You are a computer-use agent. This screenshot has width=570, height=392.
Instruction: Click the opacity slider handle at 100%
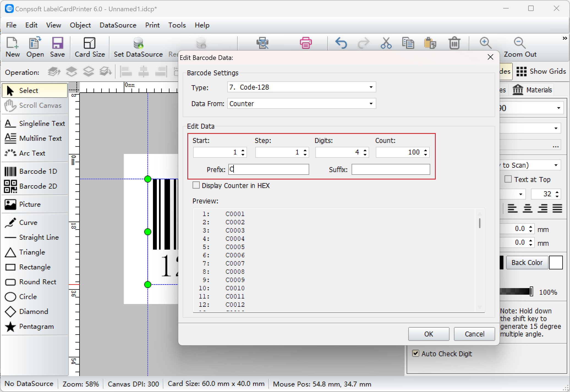tap(531, 291)
